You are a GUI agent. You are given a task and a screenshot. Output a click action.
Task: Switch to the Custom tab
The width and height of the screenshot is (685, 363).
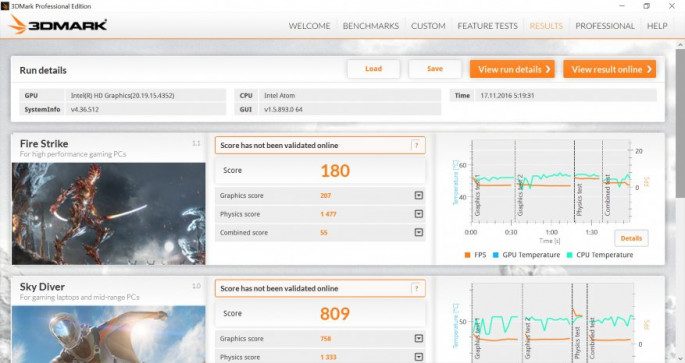click(428, 26)
